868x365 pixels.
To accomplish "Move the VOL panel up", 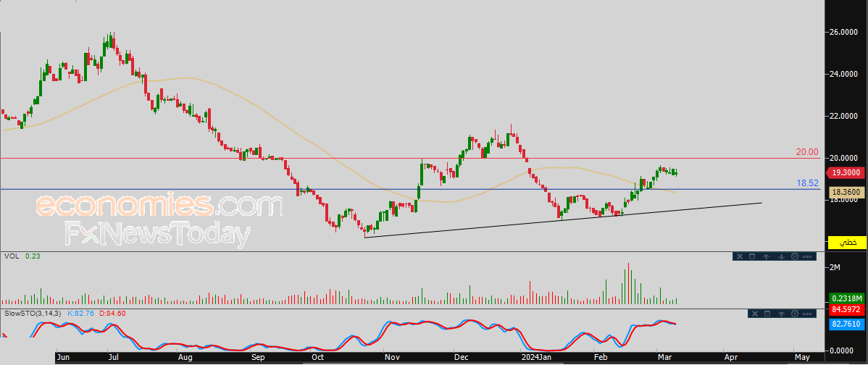I will 766,256.
